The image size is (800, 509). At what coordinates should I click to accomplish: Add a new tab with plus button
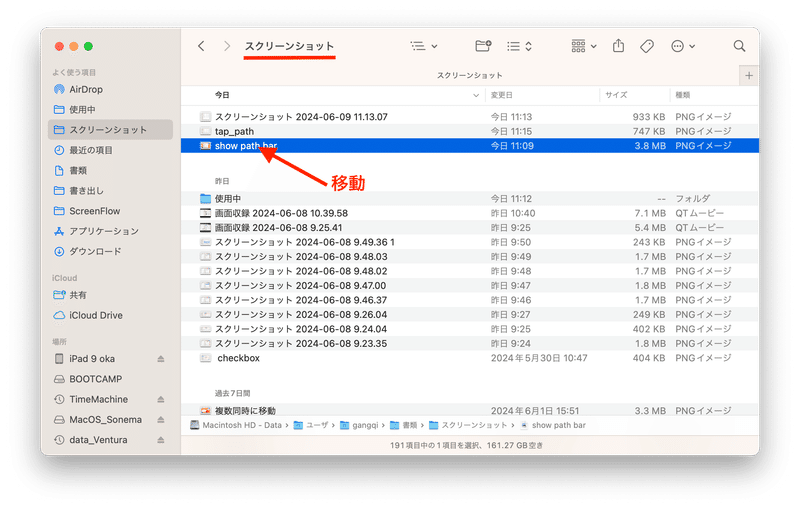pyautogui.click(x=748, y=75)
